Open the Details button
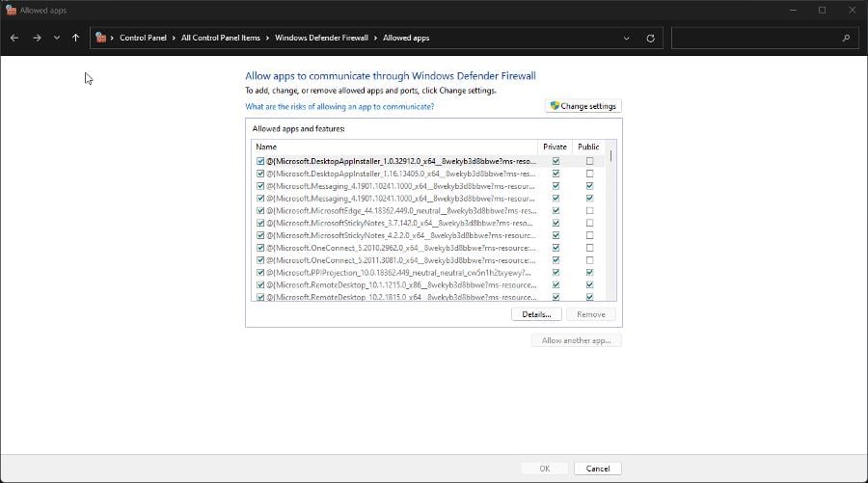 click(x=536, y=314)
